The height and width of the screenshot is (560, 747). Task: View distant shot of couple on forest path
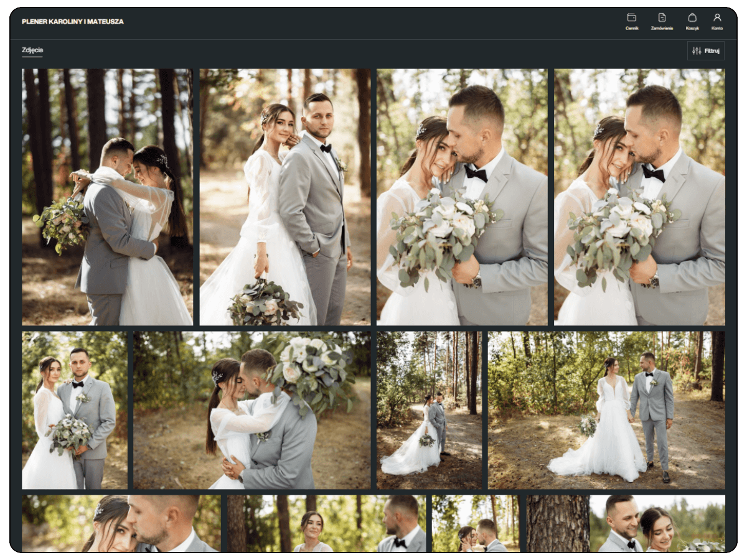coord(429,410)
